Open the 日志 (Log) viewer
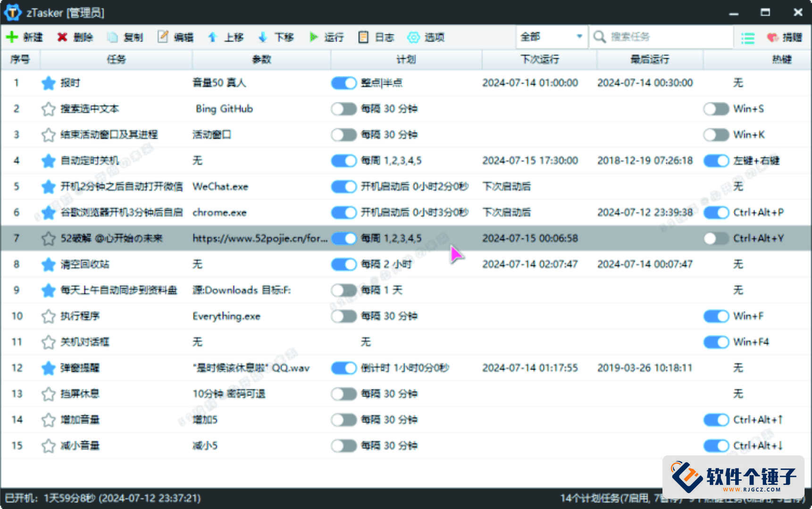The image size is (812, 509). [363, 37]
